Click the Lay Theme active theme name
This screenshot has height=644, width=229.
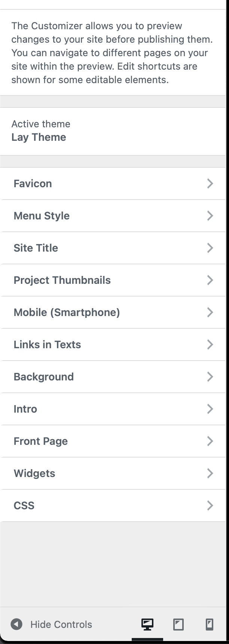[39, 137]
